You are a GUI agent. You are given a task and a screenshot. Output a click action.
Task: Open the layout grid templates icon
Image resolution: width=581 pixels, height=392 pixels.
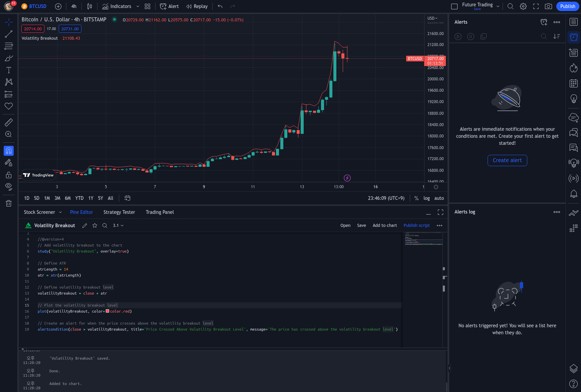(x=148, y=6)
